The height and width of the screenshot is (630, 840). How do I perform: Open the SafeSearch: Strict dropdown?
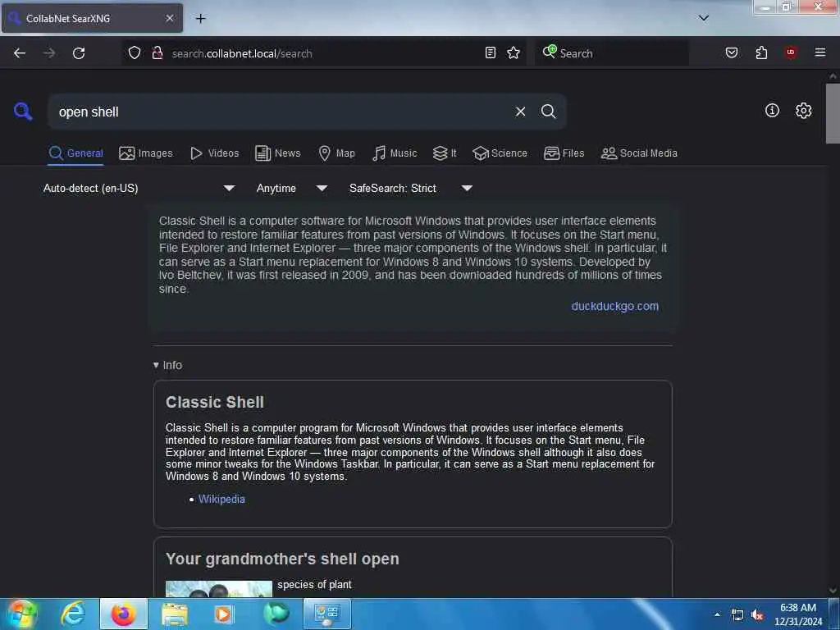click(411, 188)
